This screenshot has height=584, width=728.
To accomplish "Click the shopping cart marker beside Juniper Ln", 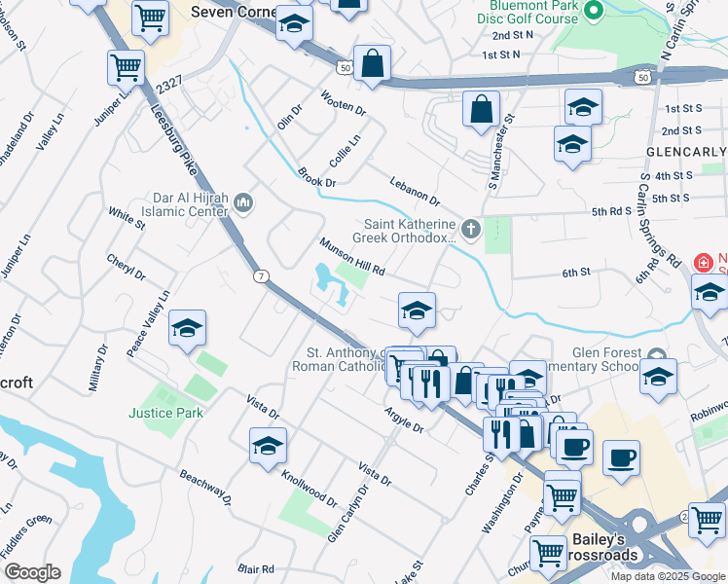I will pyautogui.click(x=126, y=69).
